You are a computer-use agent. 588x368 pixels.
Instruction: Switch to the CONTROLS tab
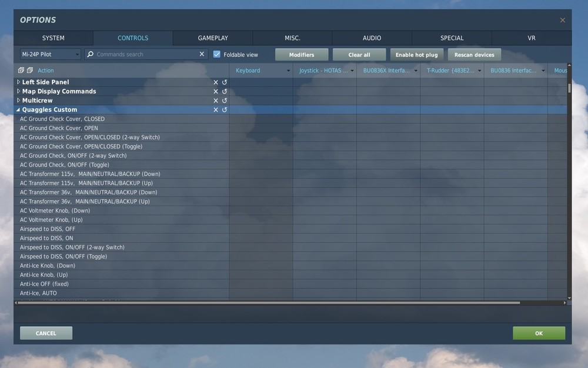[133, 38]
